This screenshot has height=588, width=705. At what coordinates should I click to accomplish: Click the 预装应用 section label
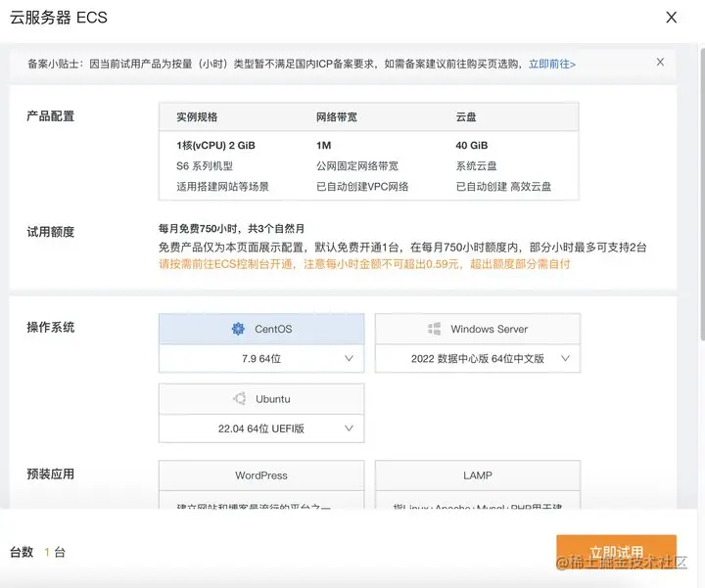tap(50, 475)
